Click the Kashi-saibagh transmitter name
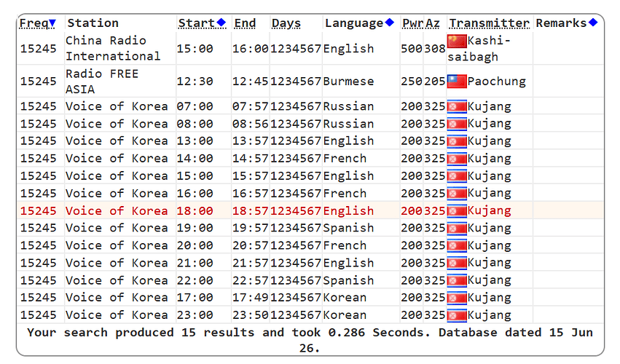This screenshot has width=620, height=364. click(x=479, y=49)
